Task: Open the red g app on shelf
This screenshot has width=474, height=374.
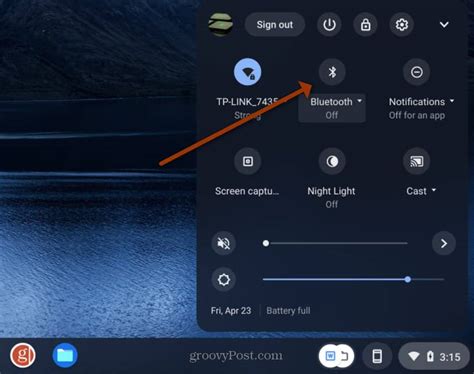Action: coord(23,355)
